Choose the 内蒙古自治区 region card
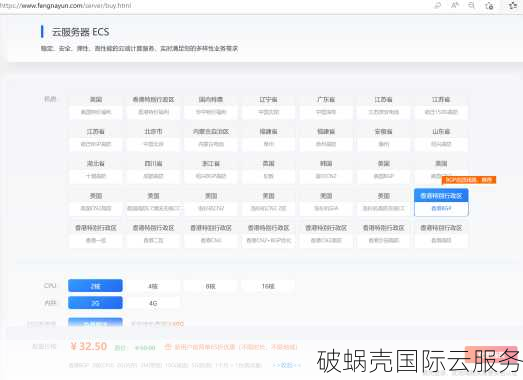Viewport: 523px width, 380px height. (211, 138)
